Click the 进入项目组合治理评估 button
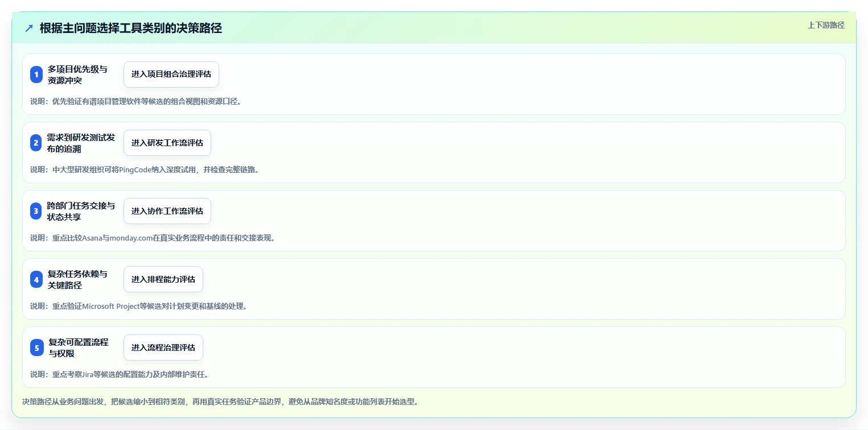Image resolution: width=868 pixels, height=430 pixels. click(171, 75)
